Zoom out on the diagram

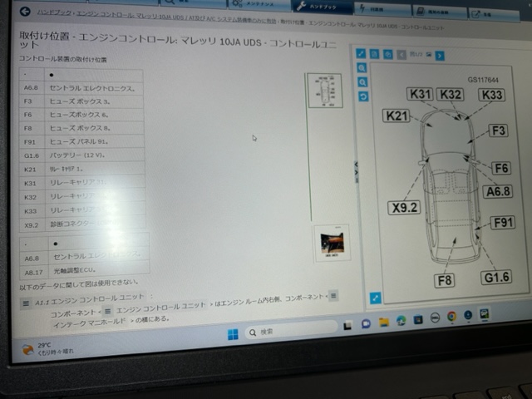362,82
